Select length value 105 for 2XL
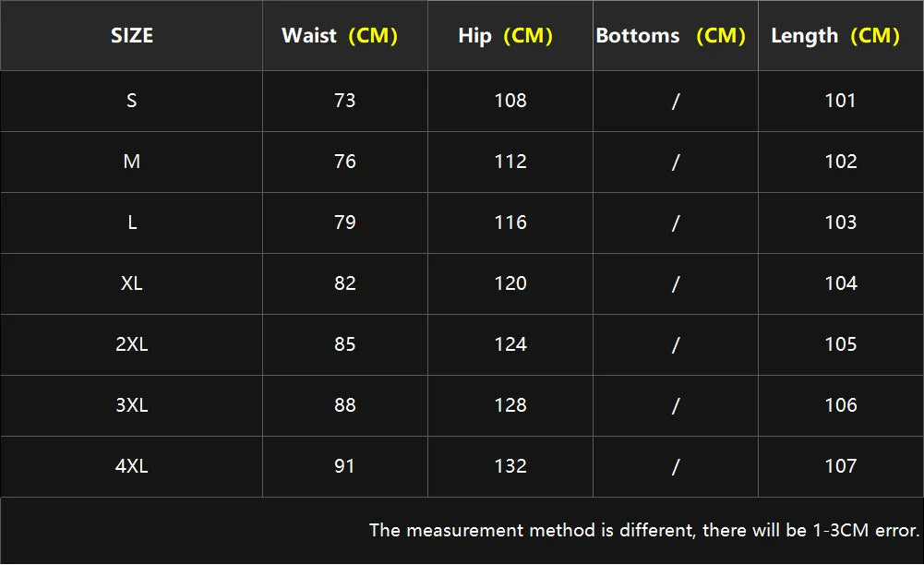 pyautogui.click(x=841, y=344)
